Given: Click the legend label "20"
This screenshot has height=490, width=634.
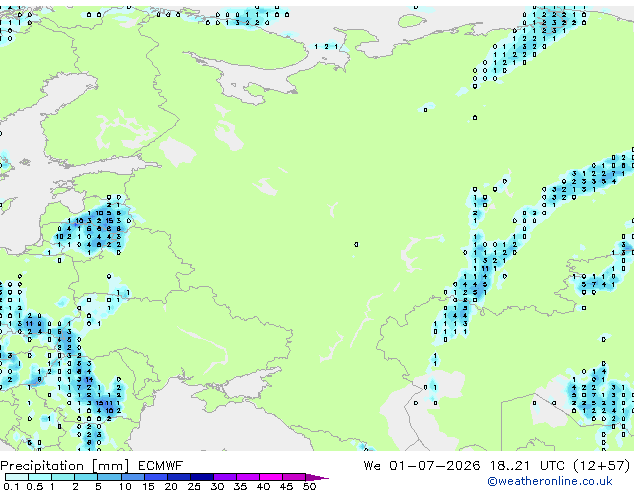Looking at the screenshot, I should (x=171, y=486).
